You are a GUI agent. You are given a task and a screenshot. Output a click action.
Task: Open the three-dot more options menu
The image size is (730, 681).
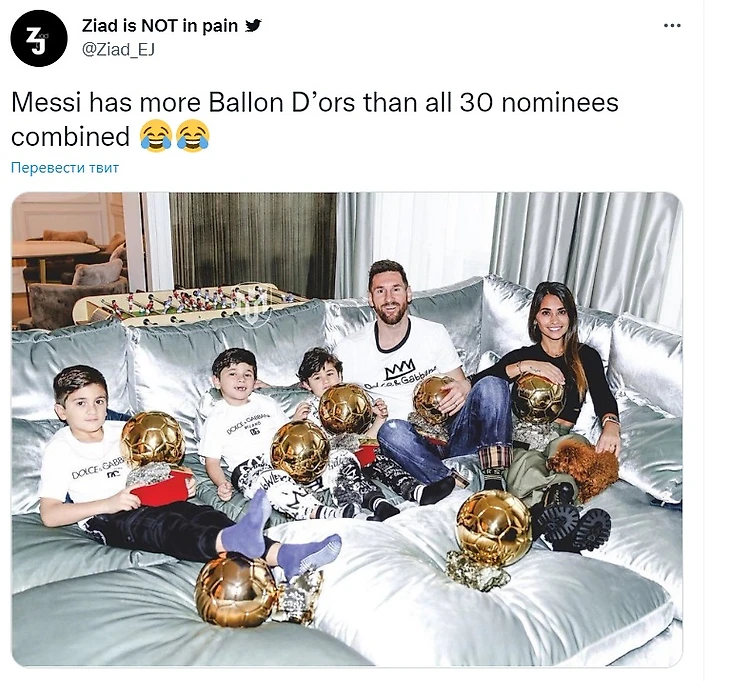672,26
